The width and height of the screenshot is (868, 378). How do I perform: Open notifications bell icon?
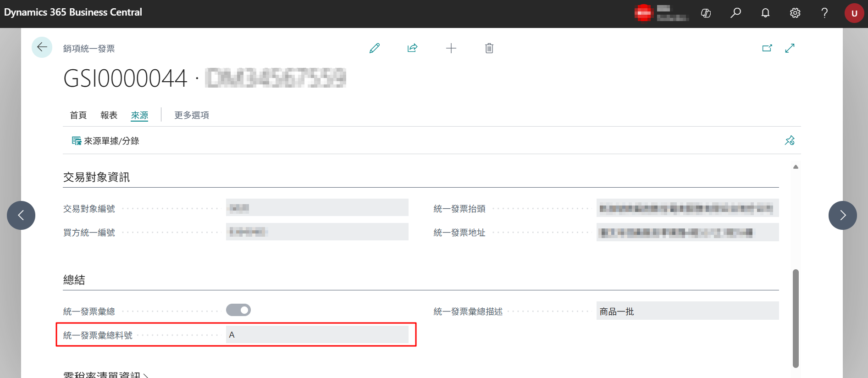click(x=765, y=13)
